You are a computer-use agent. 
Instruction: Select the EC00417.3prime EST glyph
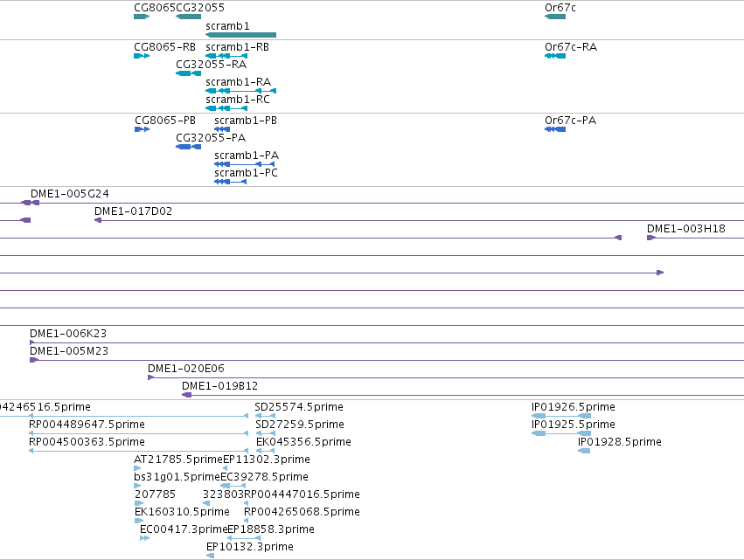pos(145,539)
